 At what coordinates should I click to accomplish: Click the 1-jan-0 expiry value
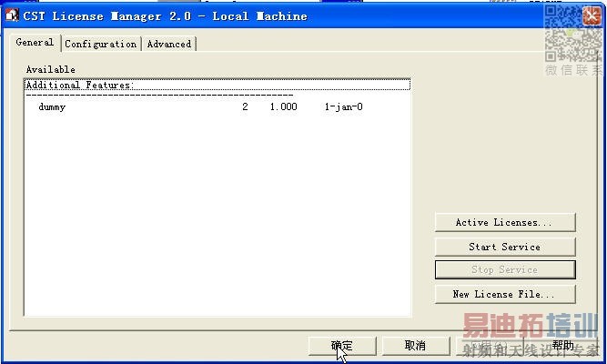pyautogui.click(x=343, y=106)
